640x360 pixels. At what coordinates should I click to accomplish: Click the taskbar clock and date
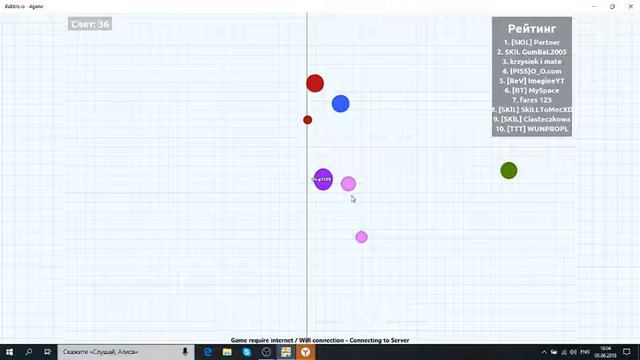click(606, 352)
